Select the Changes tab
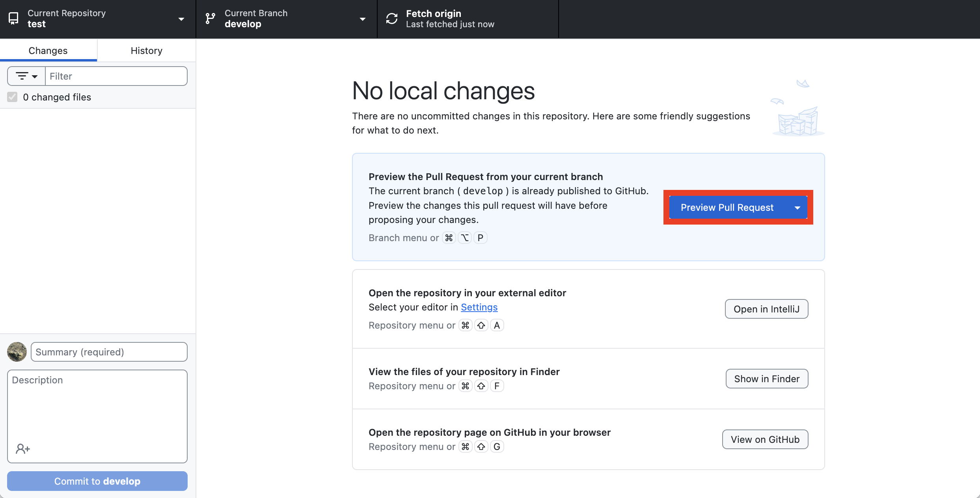 tap(48, 50)
